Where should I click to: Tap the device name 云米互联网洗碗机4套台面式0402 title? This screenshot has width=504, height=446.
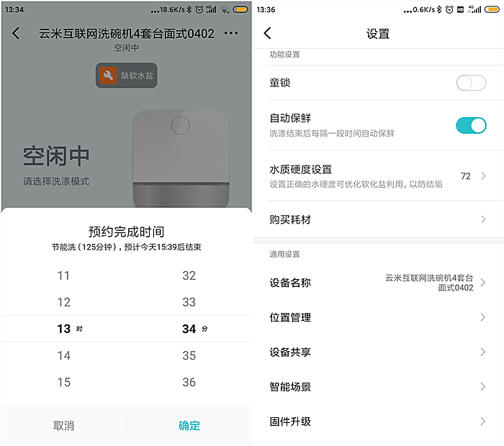click(x=126, y=33)
